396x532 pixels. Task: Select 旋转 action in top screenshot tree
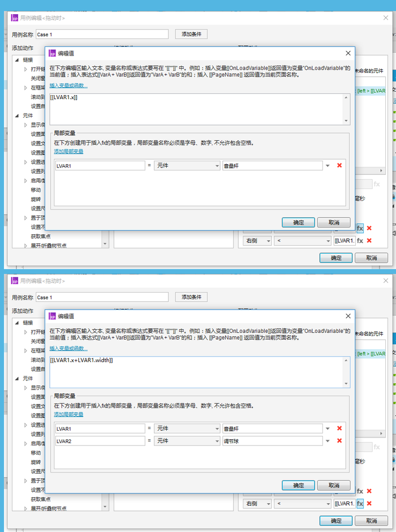(x=36, y=199)
